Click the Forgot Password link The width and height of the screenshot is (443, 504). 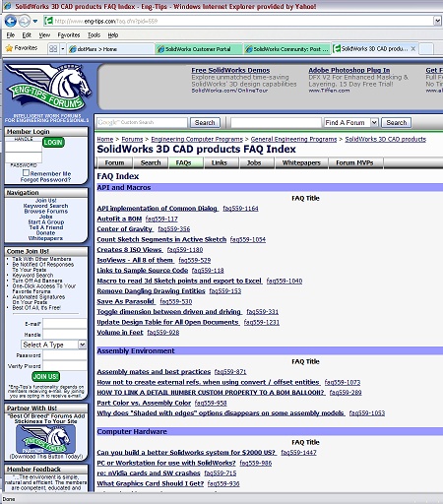45,179
